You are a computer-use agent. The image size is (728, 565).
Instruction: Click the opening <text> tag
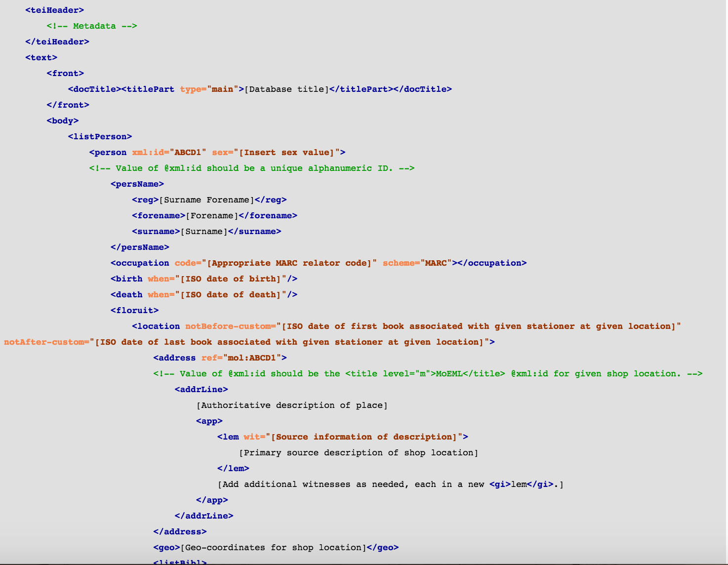(x=41, y=57)
